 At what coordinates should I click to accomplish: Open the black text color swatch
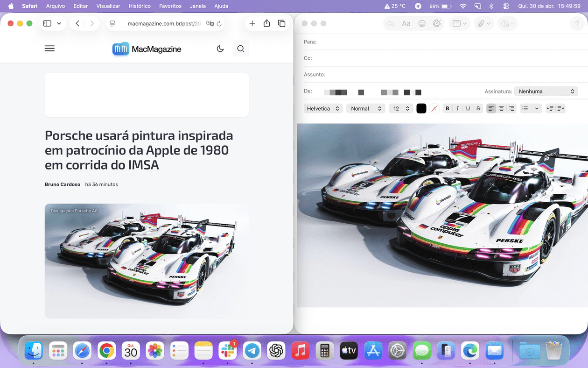coord(421,108)
